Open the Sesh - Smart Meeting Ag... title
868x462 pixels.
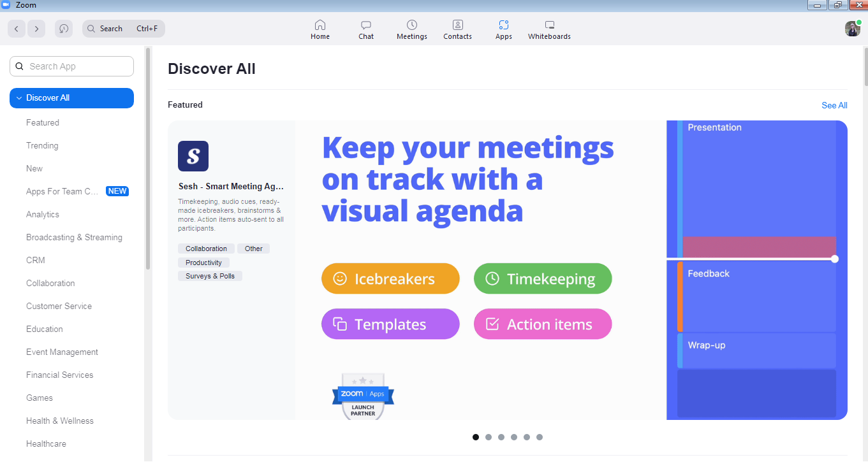pos(231,187)
